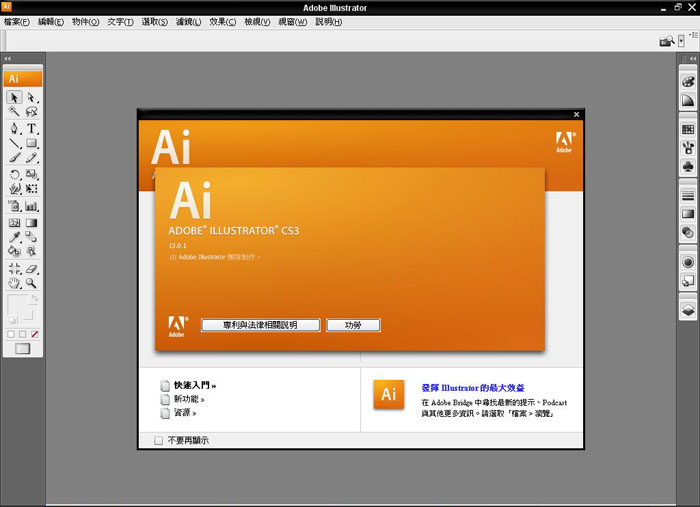Screen dimensions: 700x507
Task: Open the 文字(T) menu
Action: (x=121, y=22)
